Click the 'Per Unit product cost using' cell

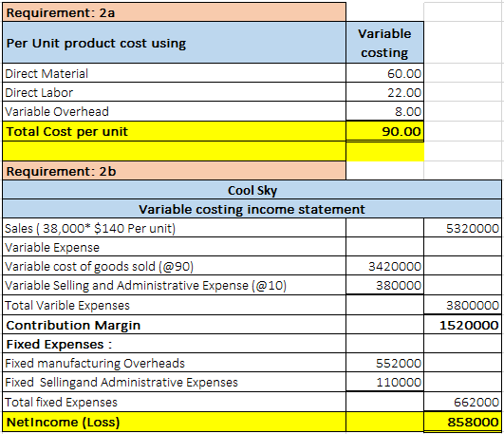(x=175, y=43)
